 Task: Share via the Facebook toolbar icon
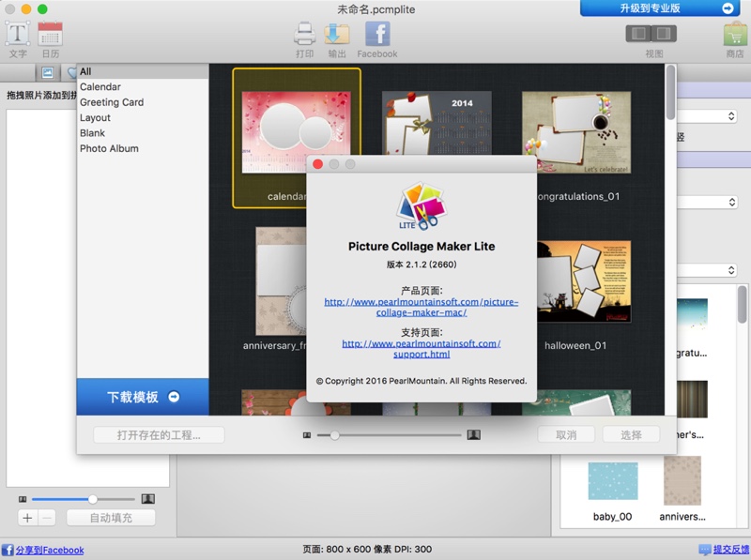(x=377, y=34)
